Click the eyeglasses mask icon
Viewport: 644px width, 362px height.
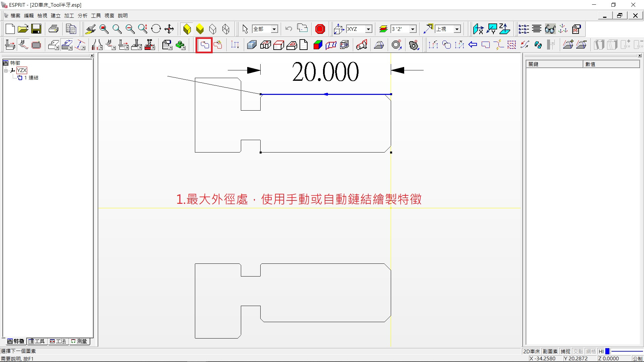(550, 29)
